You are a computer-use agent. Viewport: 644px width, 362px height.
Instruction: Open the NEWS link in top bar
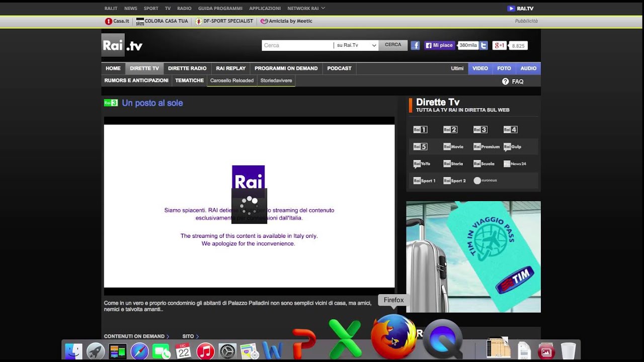[131, 9]
